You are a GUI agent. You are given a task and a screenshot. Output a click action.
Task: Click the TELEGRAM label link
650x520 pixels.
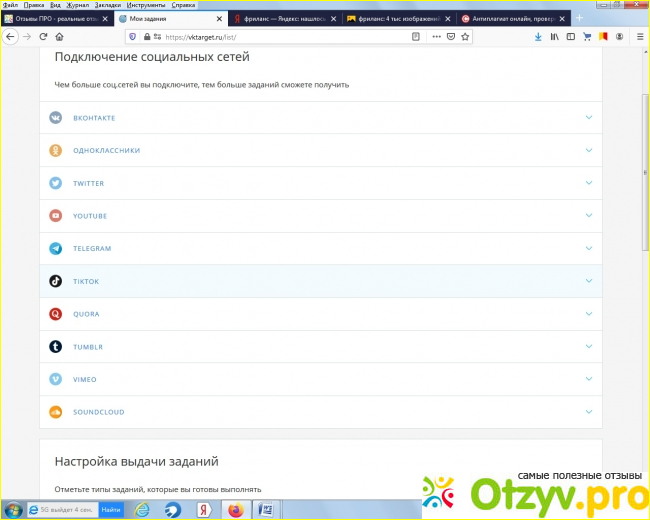click(92, 248)
